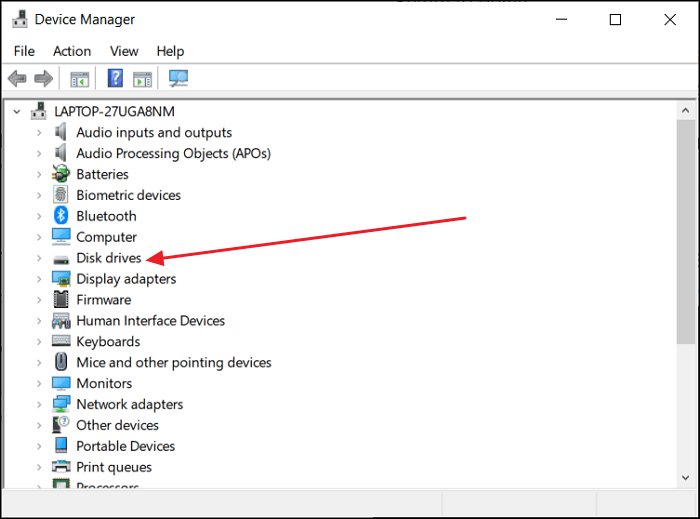Viewport: 700px width, 519px height.
Task: Select Mice and other pointing devices
Action: click(174, 362)
